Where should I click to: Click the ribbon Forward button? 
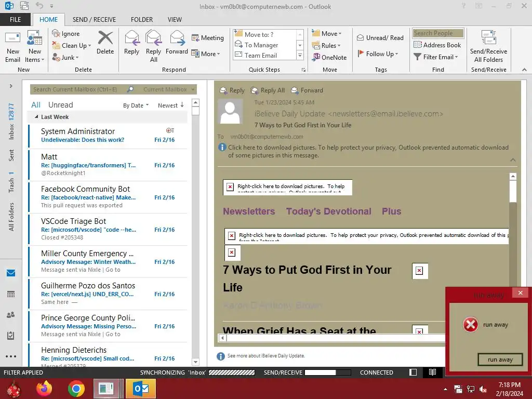(177, 43)
